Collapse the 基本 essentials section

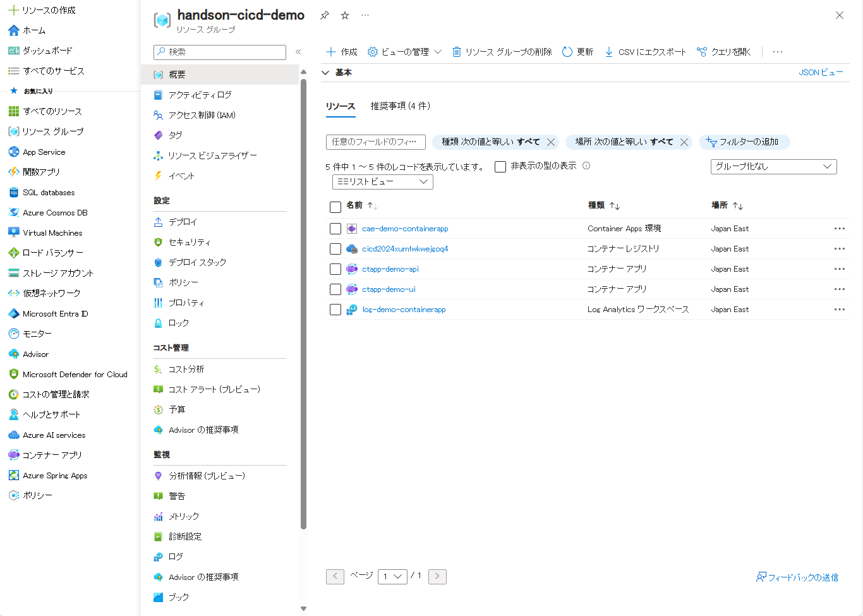tap(325, 73)
